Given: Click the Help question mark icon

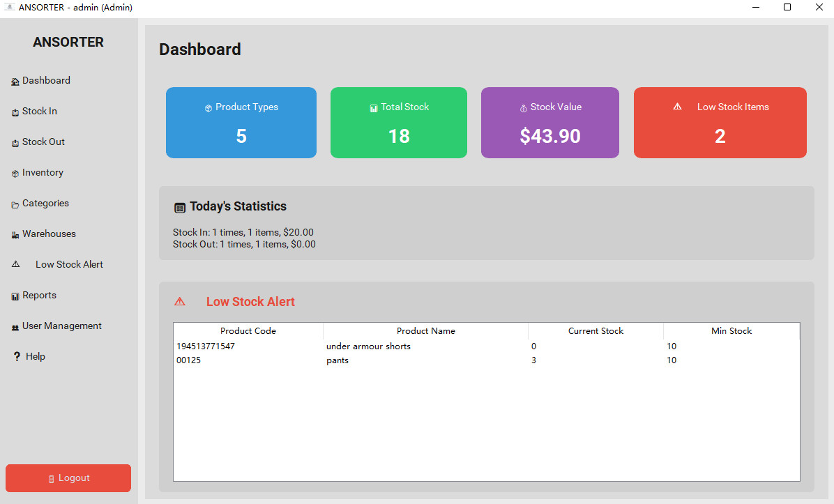Looking at the screenshot, I should (x=17, y=356).
